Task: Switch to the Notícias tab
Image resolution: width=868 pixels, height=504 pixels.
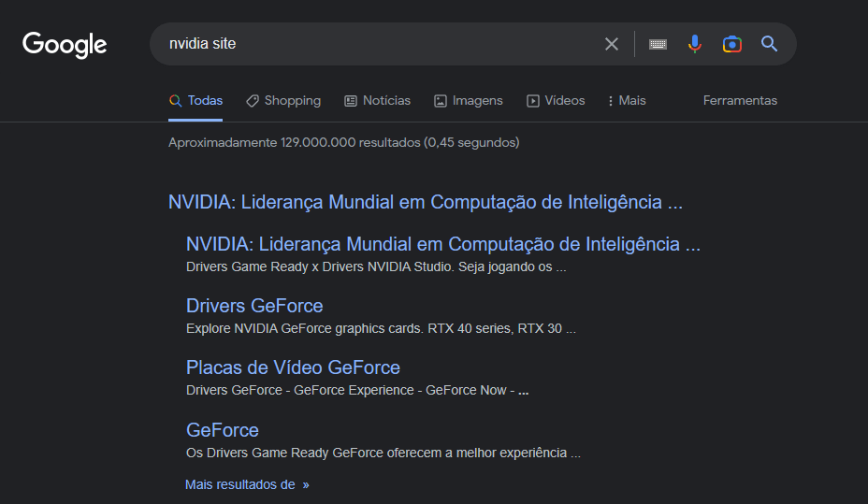Action: point(378,101)
